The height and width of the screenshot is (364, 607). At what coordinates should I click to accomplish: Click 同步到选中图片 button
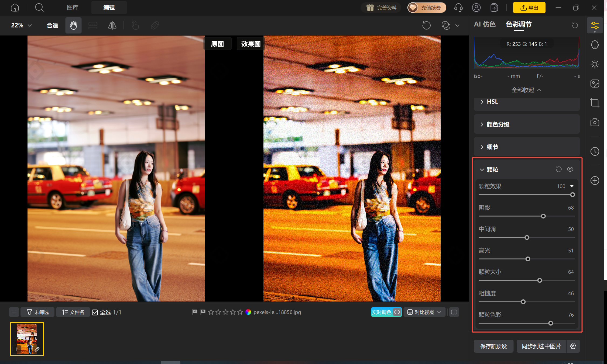click(541, 346)
